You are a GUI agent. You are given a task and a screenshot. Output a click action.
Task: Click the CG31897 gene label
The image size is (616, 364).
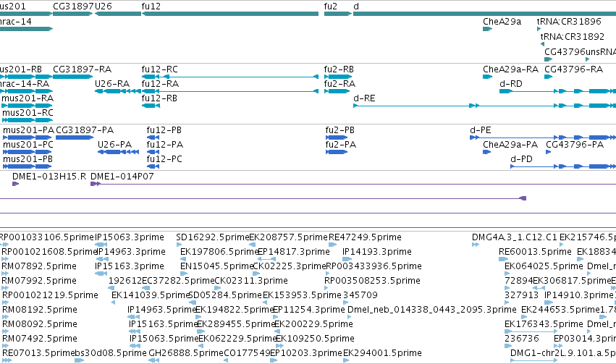[x=73, y=7]
